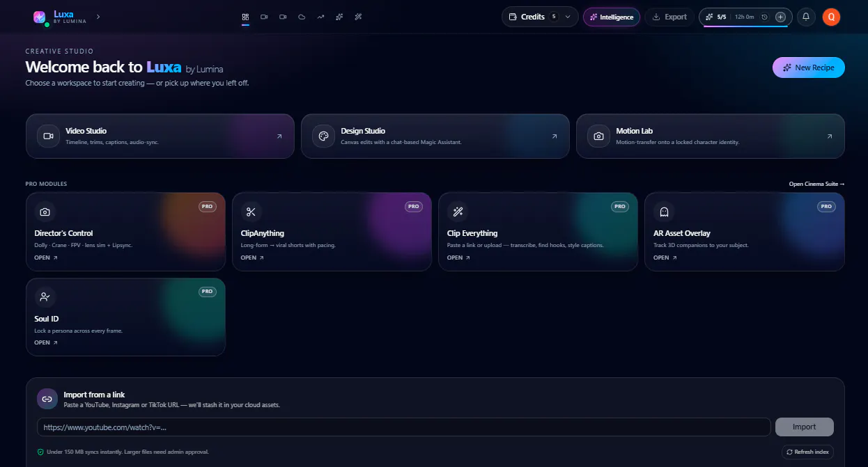868x467 pixels.
Task: Click the arrow on the Video Studio card
Action: [x=279, y=136]
